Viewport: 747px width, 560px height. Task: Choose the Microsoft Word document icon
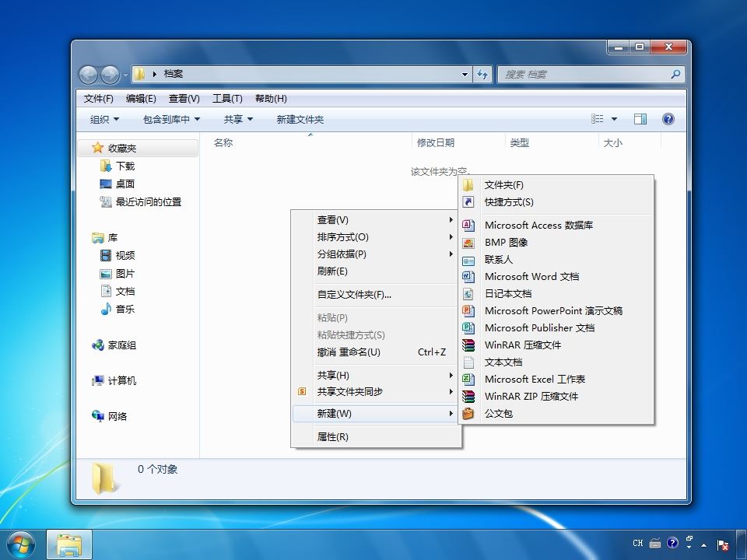[468, 277]
